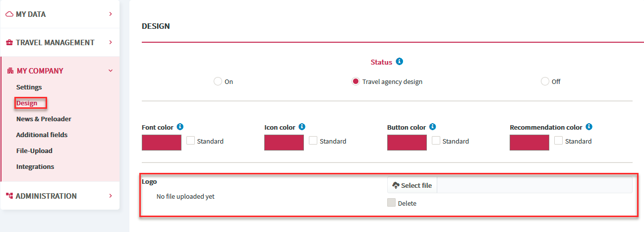Expand the Travel Management chevron

(x=111, y=42)
